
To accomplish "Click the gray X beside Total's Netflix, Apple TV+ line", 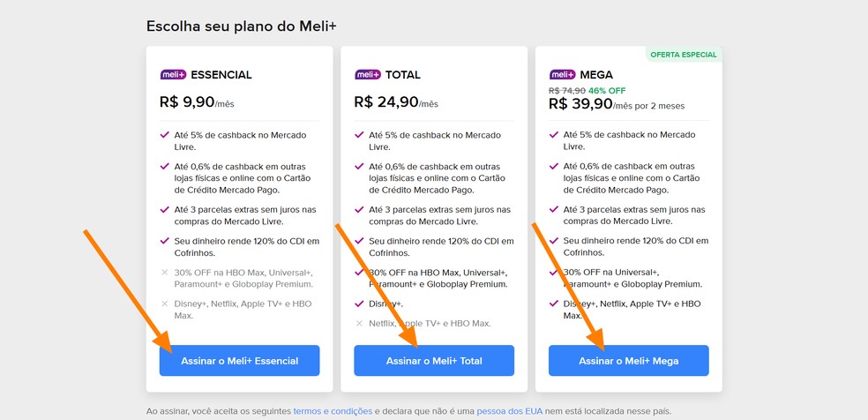I will [359, 324].
